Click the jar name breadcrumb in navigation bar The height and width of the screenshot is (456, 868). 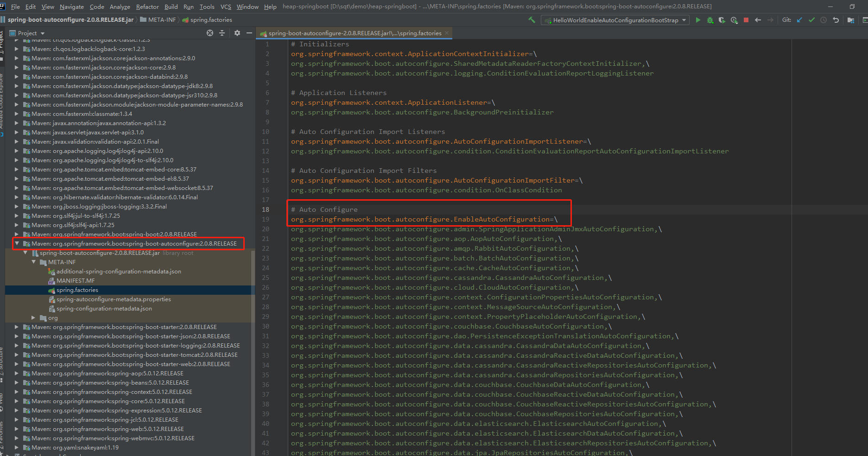click(x=70, y=19)
